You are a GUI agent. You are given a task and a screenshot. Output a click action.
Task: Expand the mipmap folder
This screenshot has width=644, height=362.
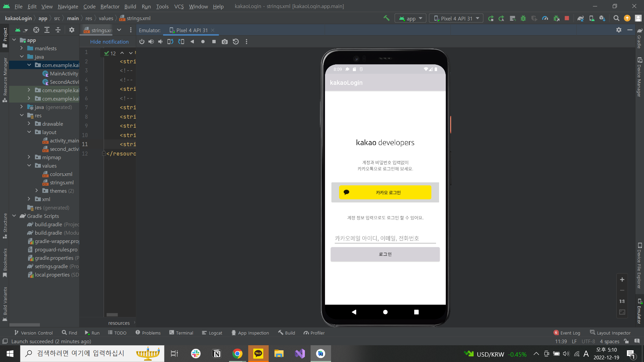click(29, 157)
